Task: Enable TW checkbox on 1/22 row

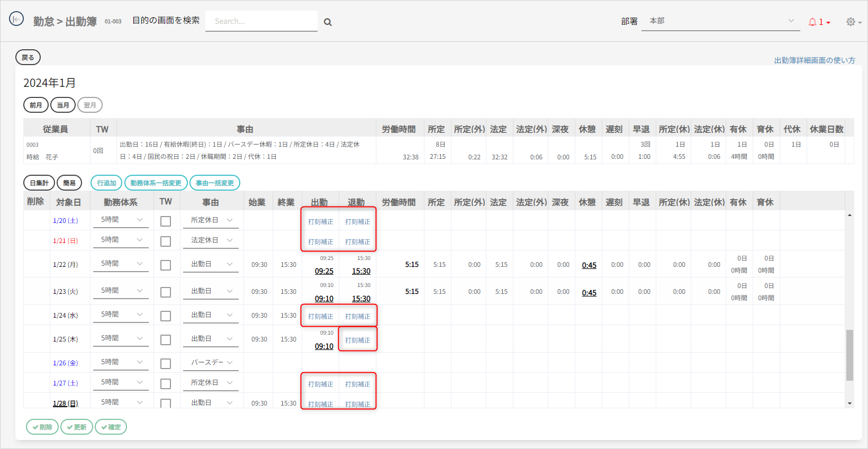Action: (166, 265)
